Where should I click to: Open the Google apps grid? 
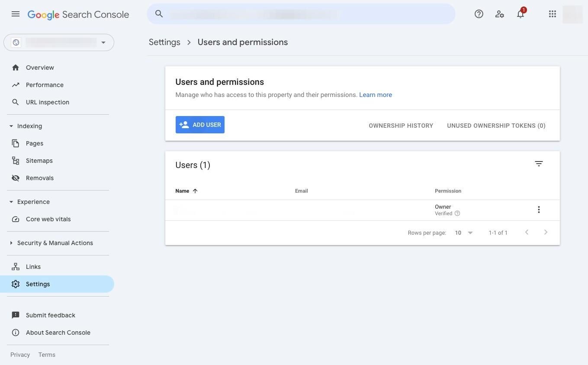pos(553,14)
